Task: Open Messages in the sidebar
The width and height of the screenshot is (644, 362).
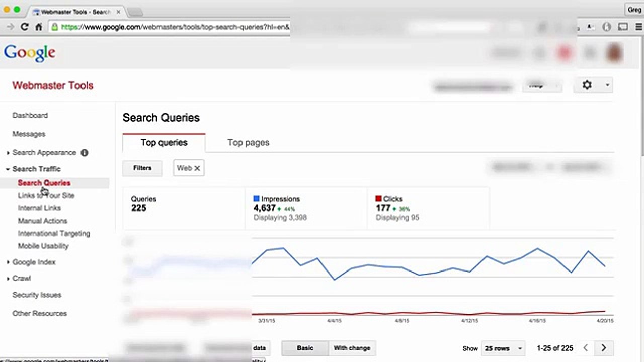Action: 29,134
